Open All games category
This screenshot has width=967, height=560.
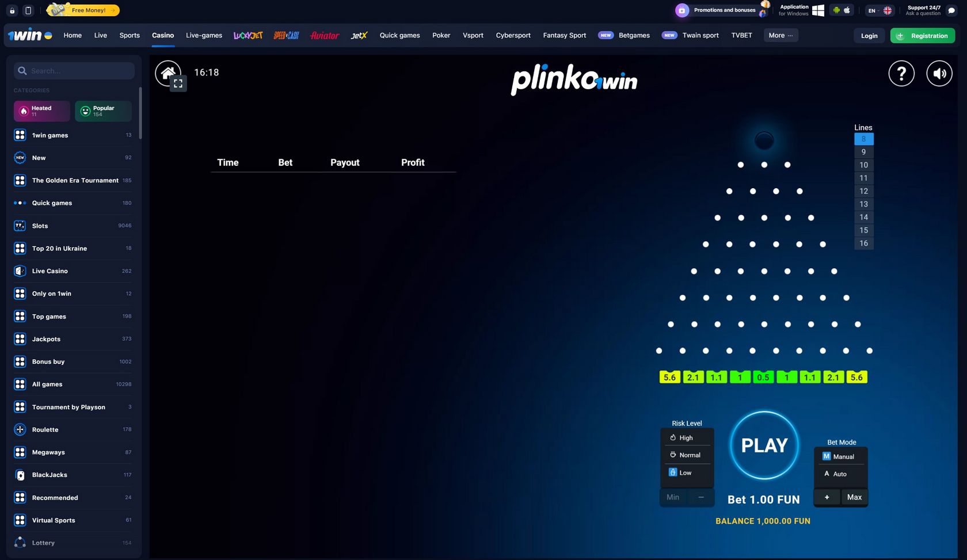[x=73, y=384]
